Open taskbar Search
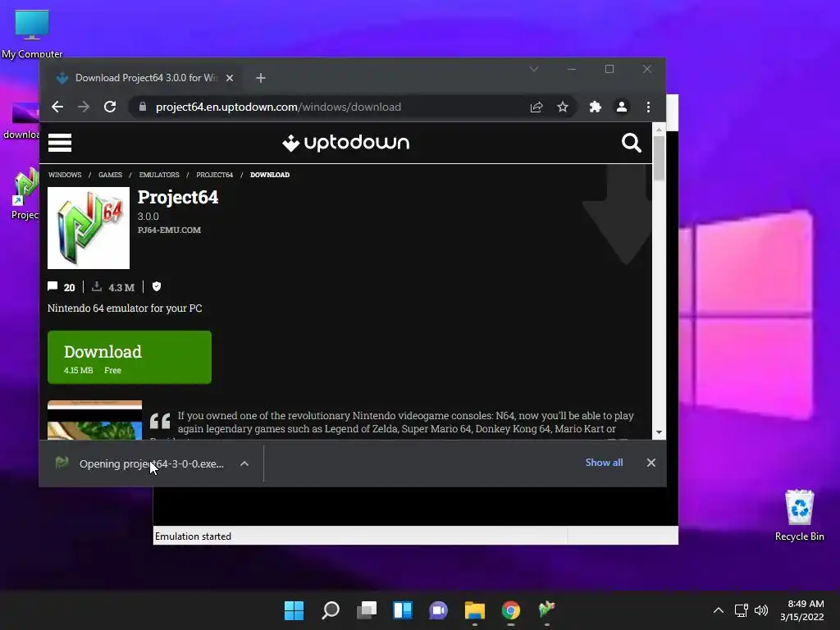 pyautogui.click(x=330, y=610)
